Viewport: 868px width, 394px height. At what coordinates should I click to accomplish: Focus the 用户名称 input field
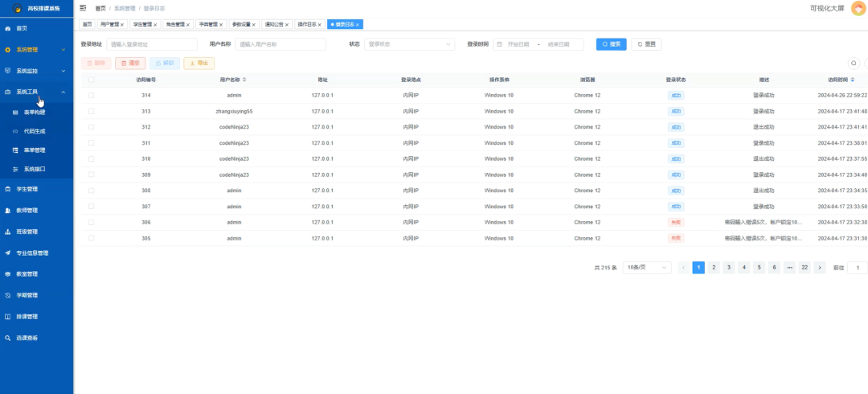[280, 44]
